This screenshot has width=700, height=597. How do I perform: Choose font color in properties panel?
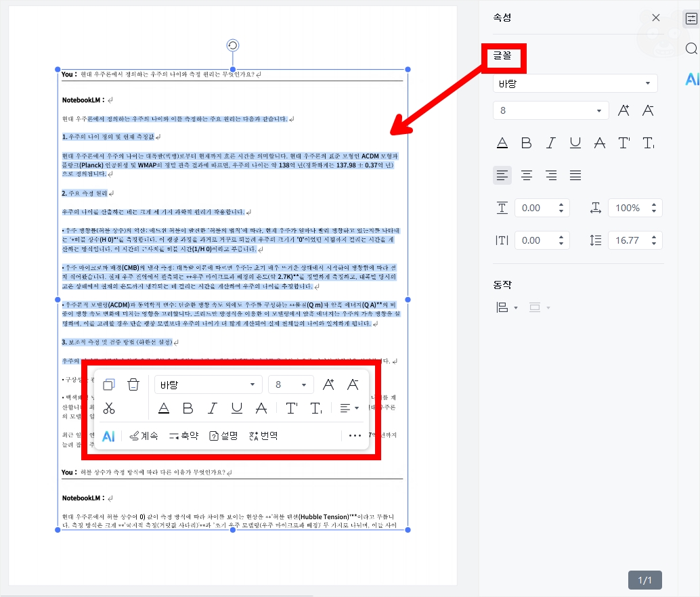tap(502, 143)
